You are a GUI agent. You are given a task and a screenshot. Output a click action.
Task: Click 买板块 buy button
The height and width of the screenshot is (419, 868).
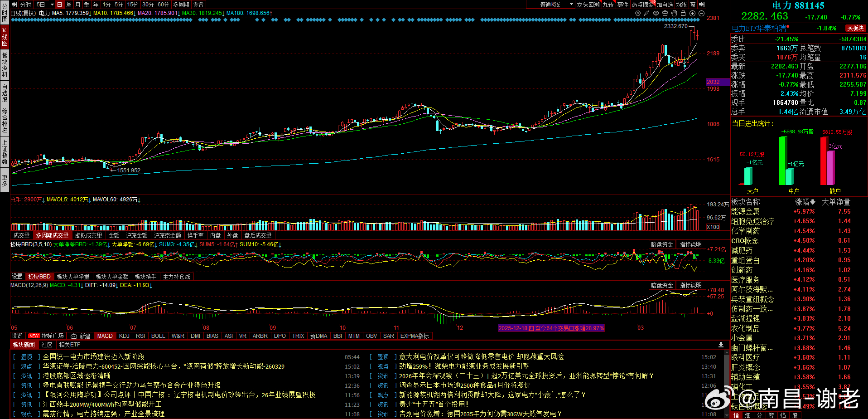point(855,28)
